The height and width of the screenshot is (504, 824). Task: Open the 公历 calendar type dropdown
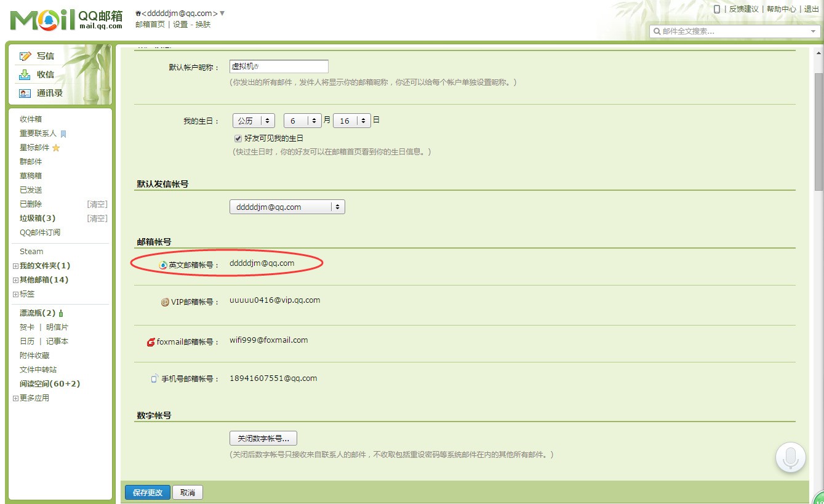click(x=253, y=121)
